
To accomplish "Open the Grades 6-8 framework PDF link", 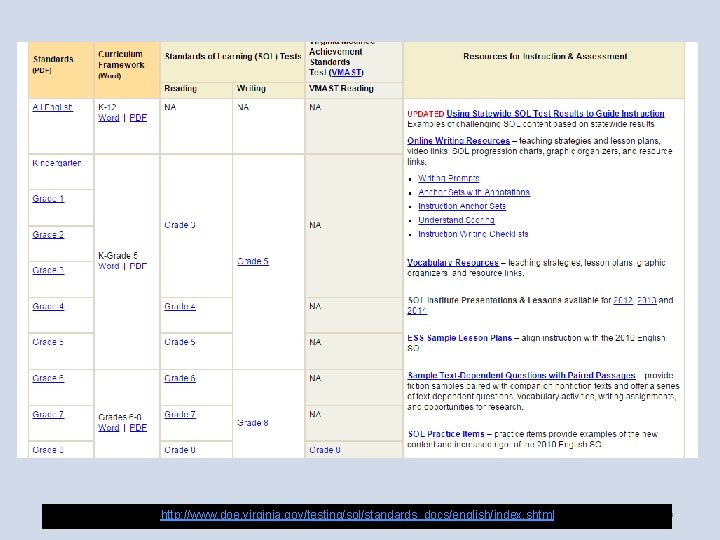I will 138,428.
